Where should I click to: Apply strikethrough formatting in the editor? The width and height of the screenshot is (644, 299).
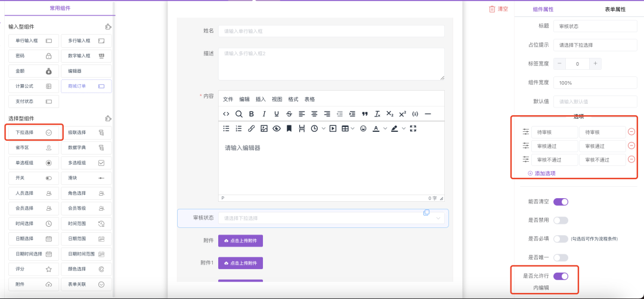coord(289,114)
